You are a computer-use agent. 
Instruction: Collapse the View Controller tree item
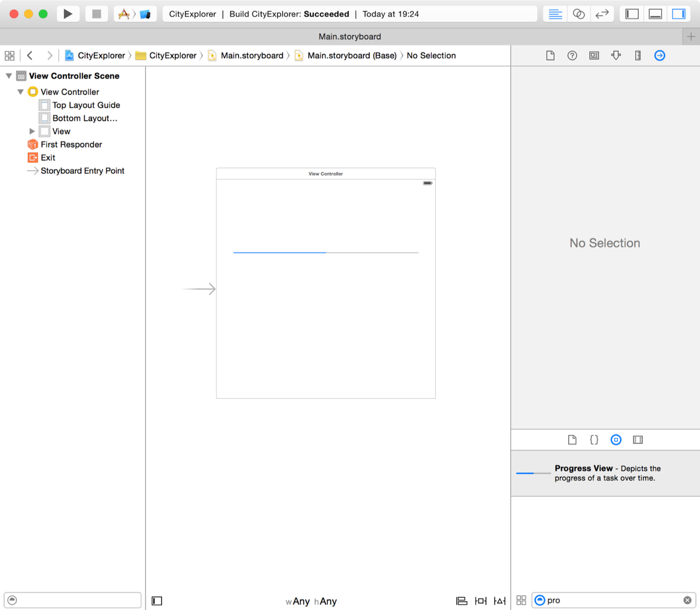pos(20,92)
